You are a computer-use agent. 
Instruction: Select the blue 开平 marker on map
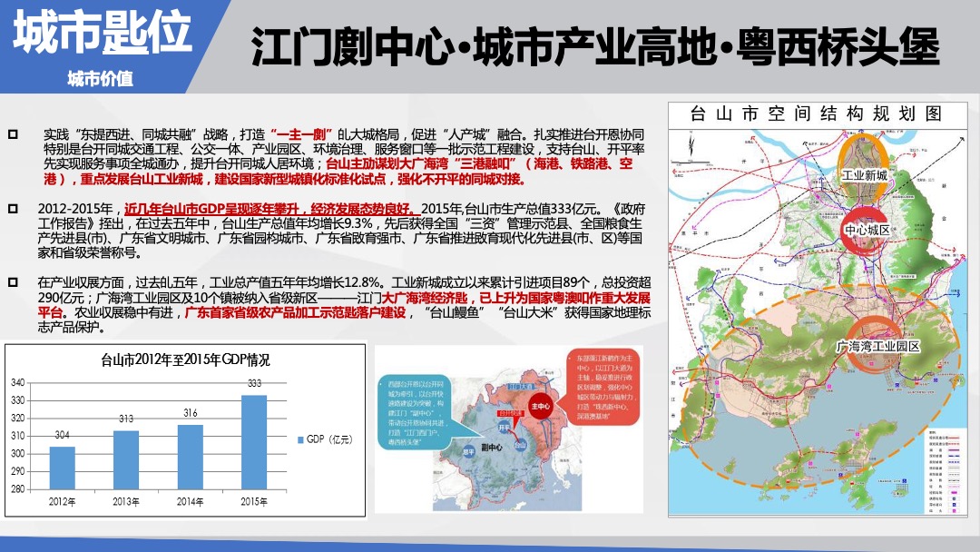504,426
